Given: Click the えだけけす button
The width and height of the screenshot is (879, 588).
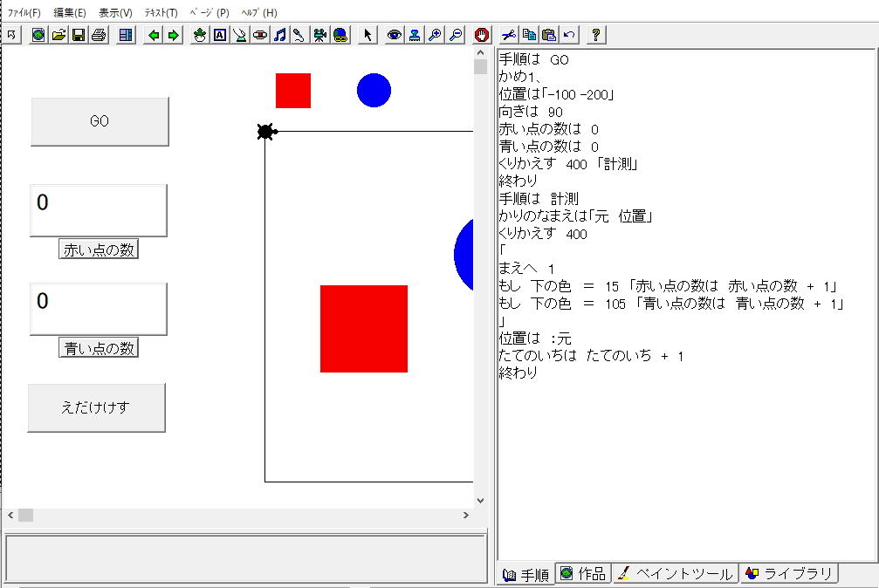Looking at the screenshot, I should [96, 407].
